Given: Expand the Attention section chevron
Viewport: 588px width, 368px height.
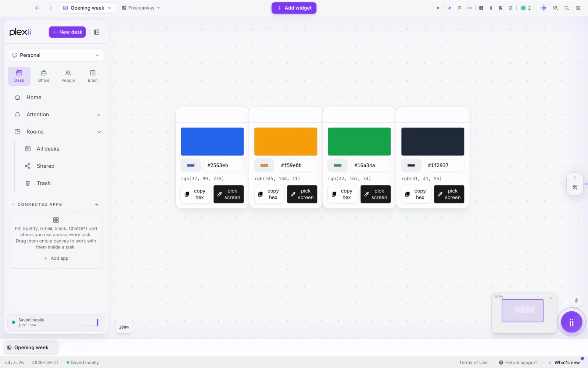Looking at the screenshot, I should click(x=98, y=115).
